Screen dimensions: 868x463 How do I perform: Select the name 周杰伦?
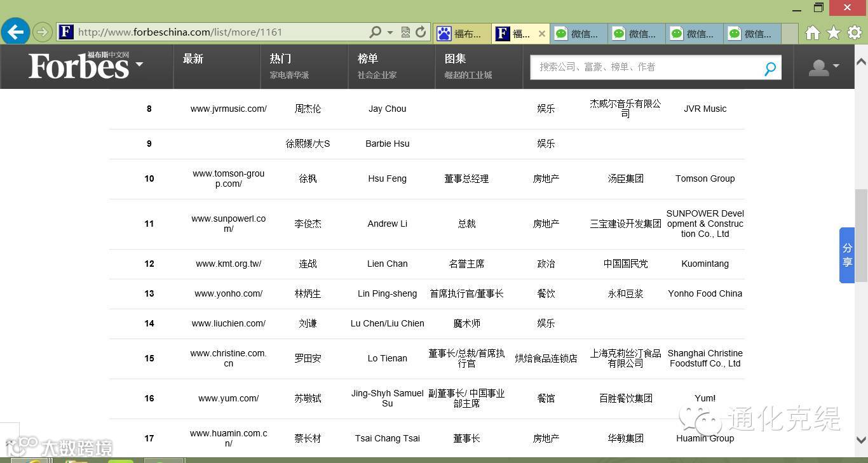point(308,109)
